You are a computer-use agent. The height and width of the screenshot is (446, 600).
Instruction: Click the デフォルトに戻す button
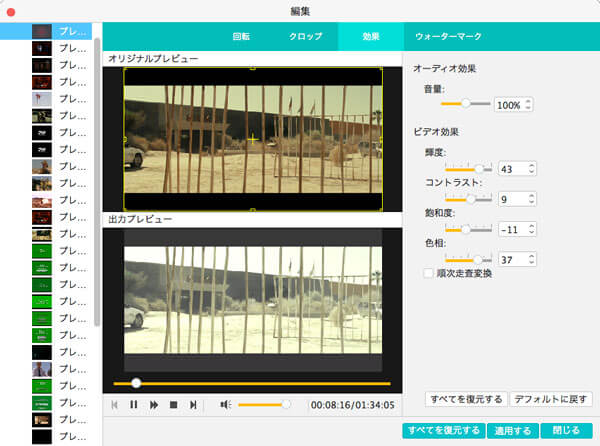551,399
